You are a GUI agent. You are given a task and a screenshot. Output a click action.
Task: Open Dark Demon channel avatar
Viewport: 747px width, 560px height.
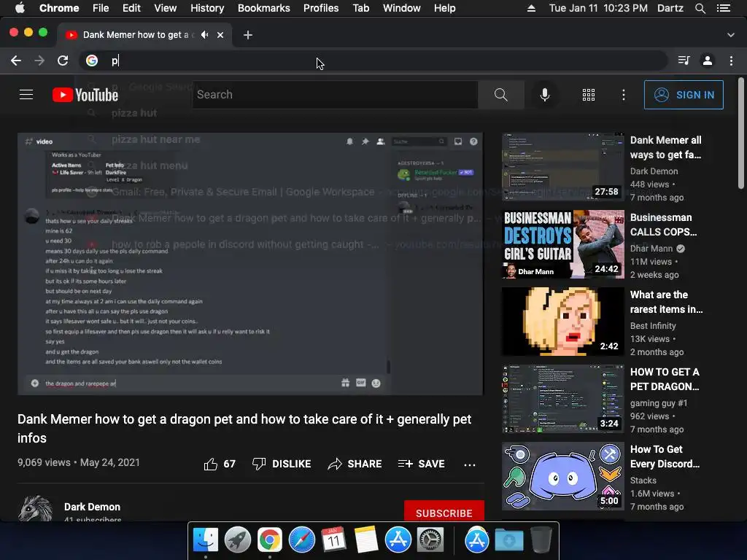click(35, 508)
